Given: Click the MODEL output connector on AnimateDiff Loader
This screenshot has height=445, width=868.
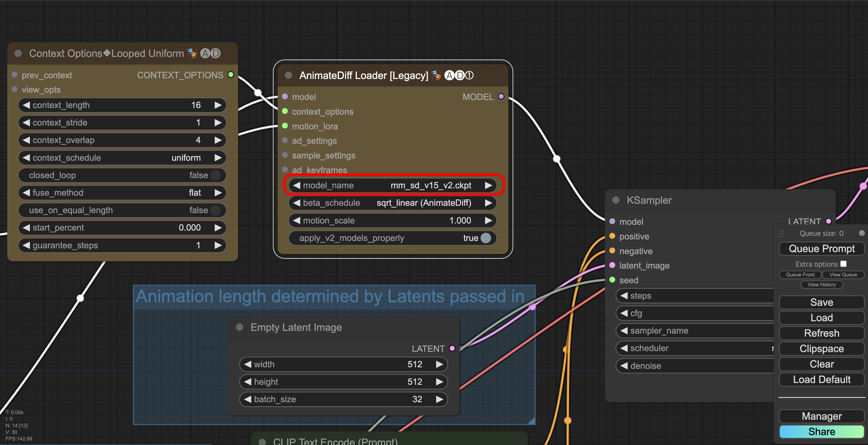Looking at the screenshot, I should coord(501,97).
